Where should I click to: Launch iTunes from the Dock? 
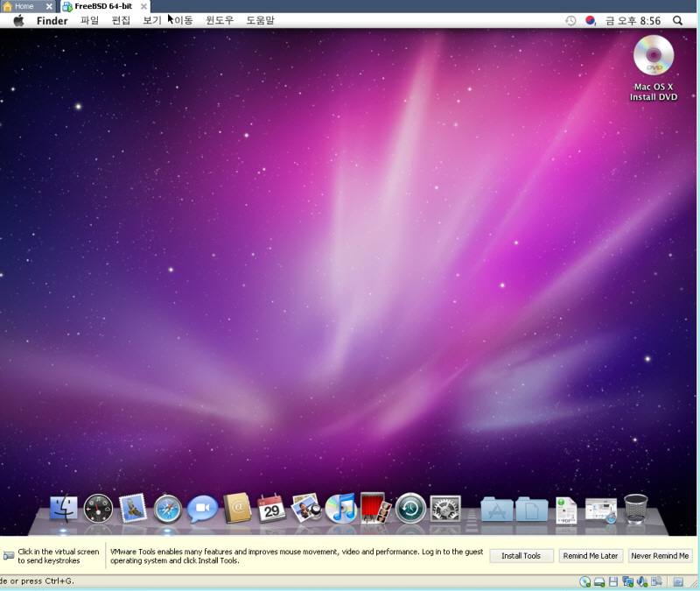[x=340, y=509]
